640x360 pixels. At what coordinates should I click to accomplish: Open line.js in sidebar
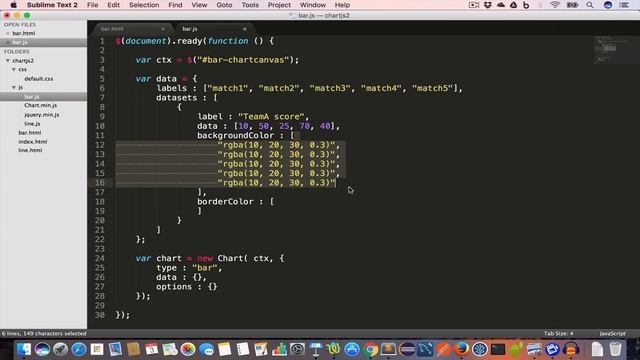pyautogui.click(x=32, y=124)
